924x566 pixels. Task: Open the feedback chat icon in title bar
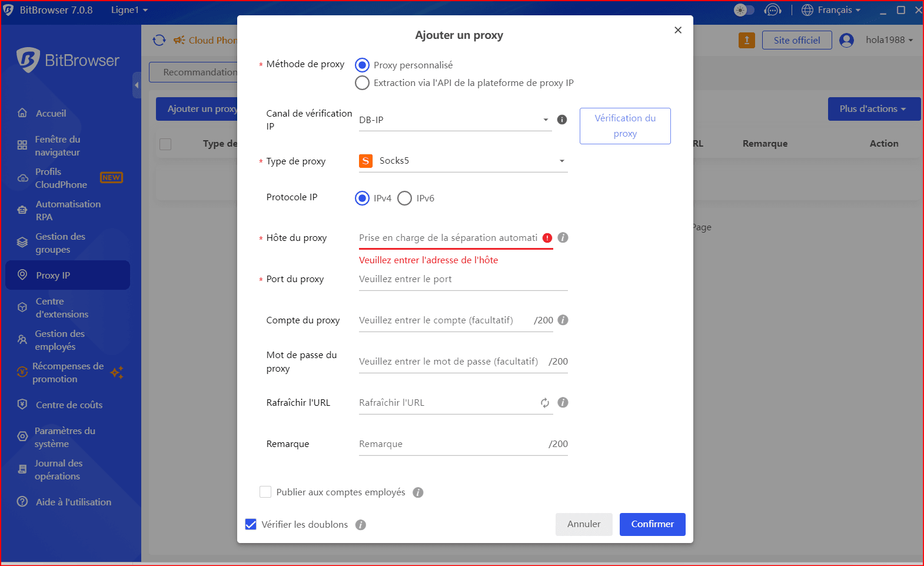coord(772,10)
